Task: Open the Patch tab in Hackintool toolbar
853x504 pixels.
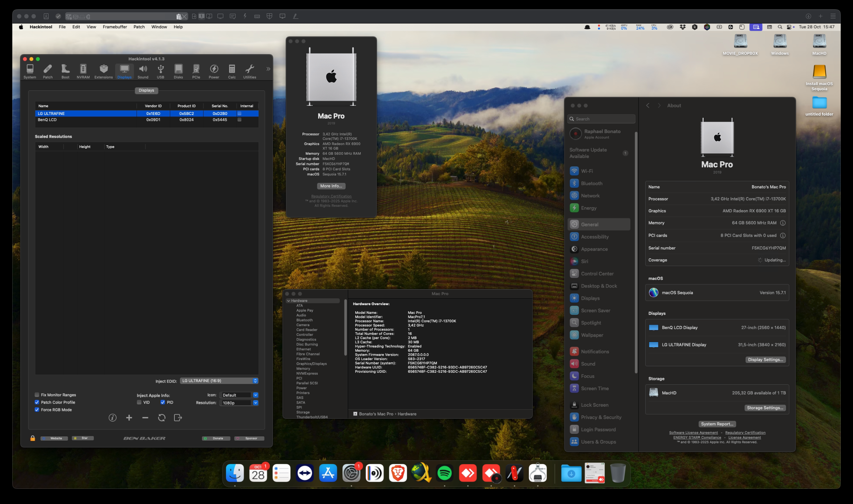Action: point(48,71)
